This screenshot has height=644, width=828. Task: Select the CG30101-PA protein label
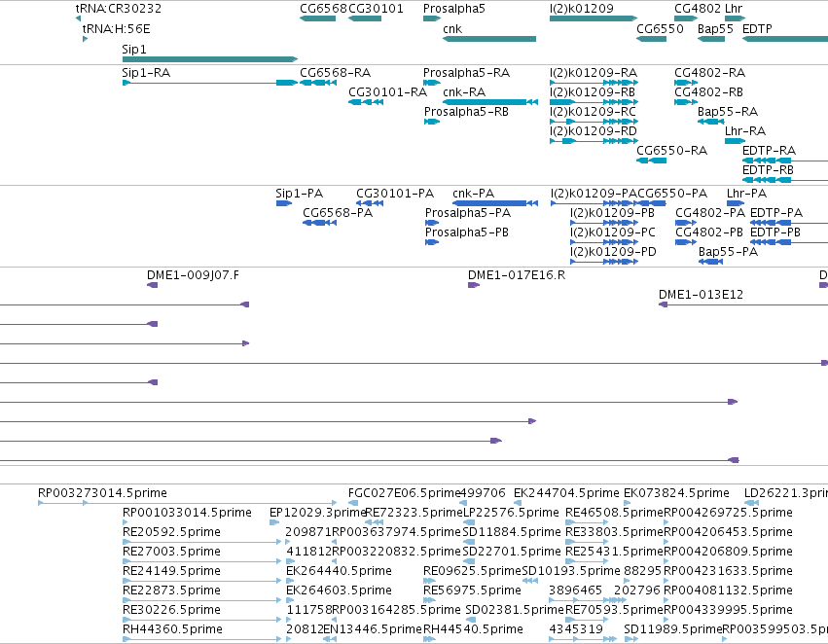395,194
